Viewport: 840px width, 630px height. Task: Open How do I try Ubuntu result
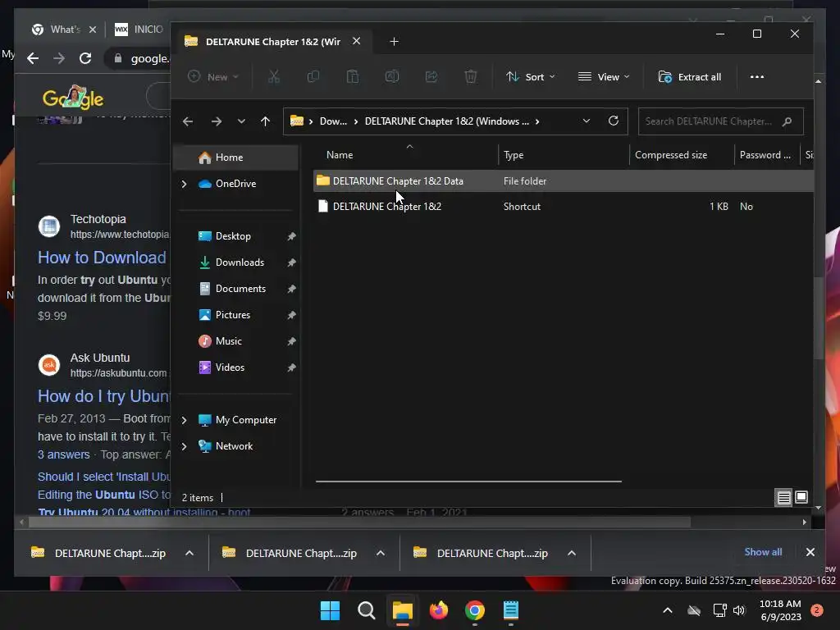[x=103, y=396]
